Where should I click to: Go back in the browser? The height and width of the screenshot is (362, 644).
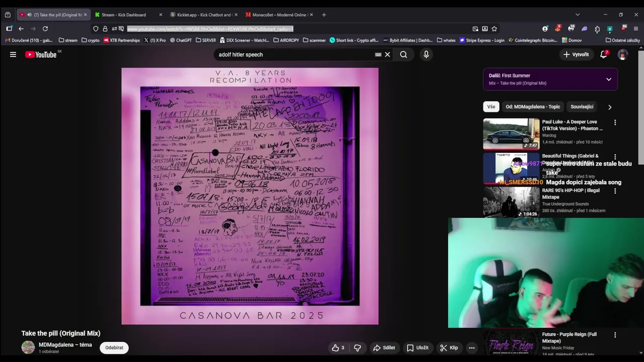[x=21, y=29]
